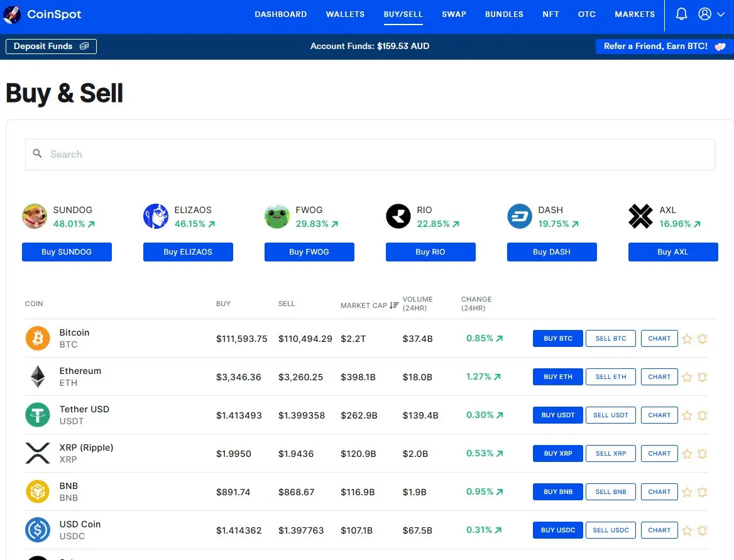Click Ethereum market cap $398.1B

coord(358,377)
